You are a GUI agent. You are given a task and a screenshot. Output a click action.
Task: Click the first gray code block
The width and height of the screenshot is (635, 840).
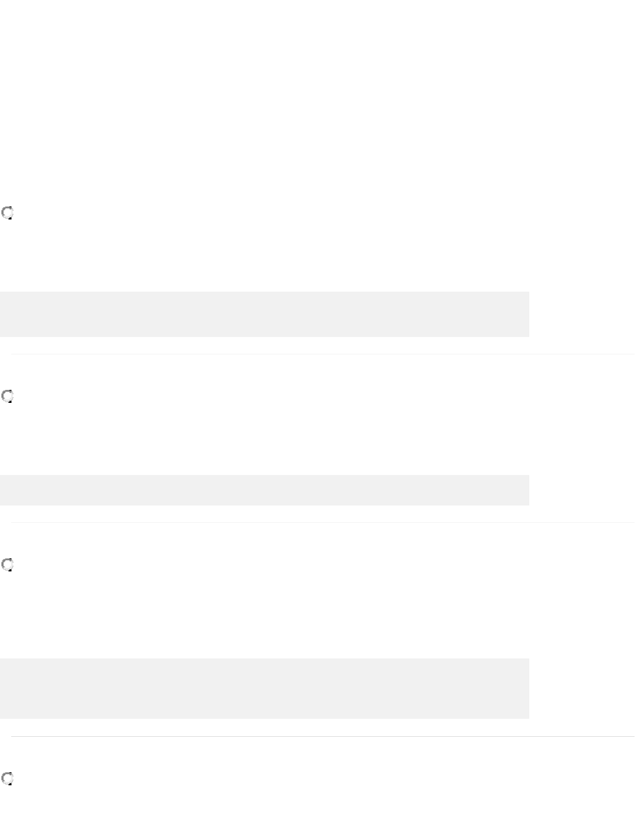(x=264, y=314)
